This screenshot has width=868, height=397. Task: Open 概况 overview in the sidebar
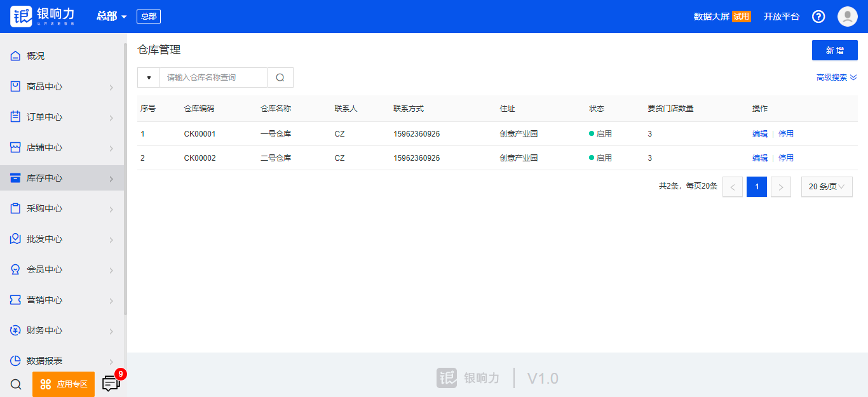(x=36, y=56)
